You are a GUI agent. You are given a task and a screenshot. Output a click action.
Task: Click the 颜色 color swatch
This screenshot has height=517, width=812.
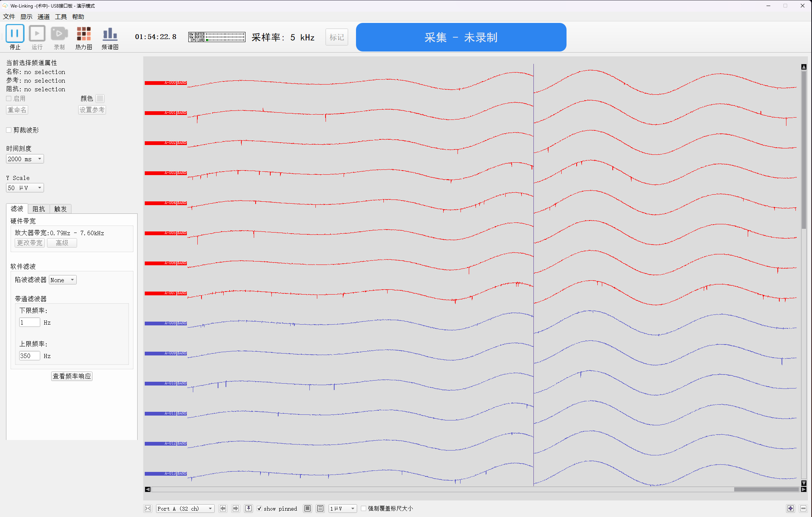pos(100,98)
